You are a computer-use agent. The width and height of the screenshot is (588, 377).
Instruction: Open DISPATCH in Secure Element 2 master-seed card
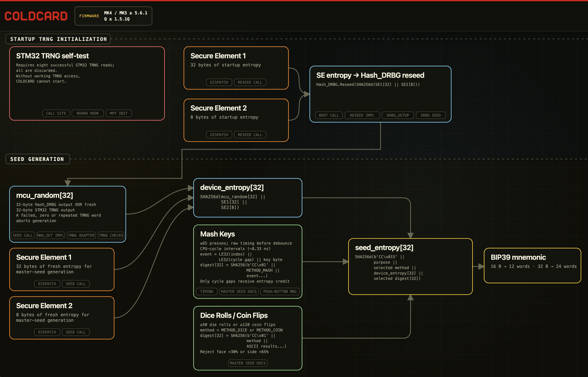coord(47,332)
